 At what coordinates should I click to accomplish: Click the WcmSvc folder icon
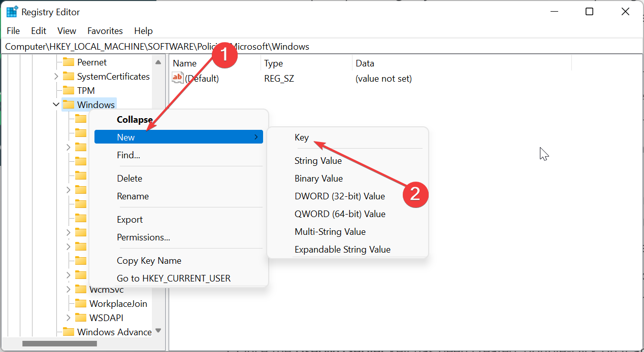(x=81, y=290)
